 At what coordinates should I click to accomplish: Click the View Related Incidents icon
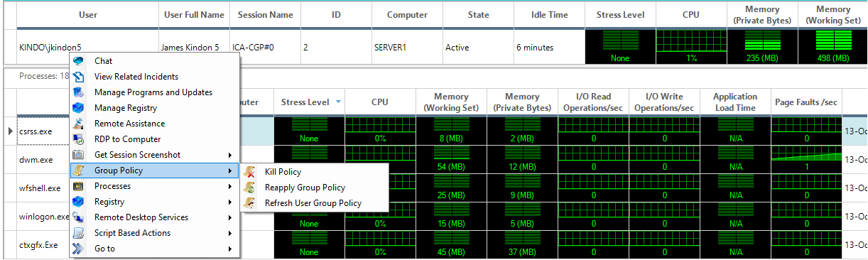point(80,77)
